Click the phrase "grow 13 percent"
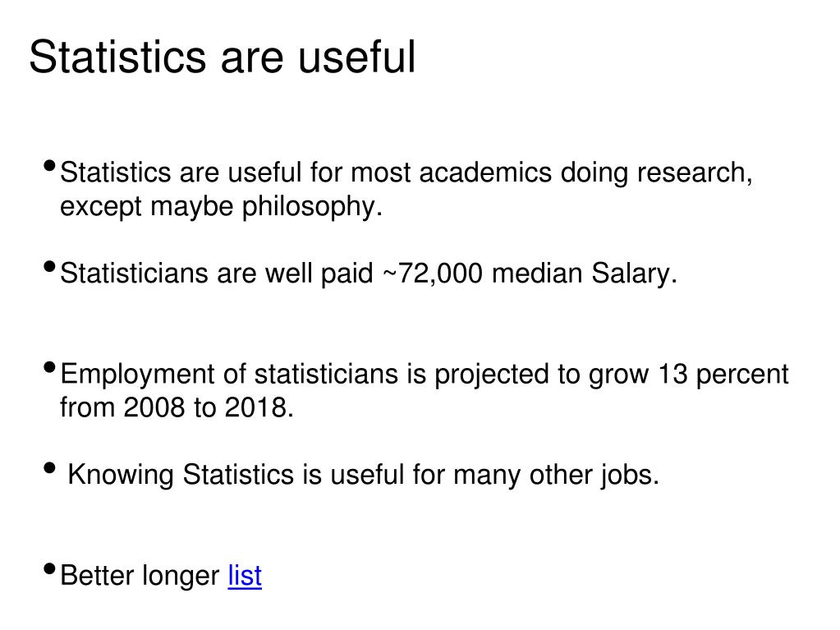Screen dimensions: 840x630 click(x=688, y=375)
